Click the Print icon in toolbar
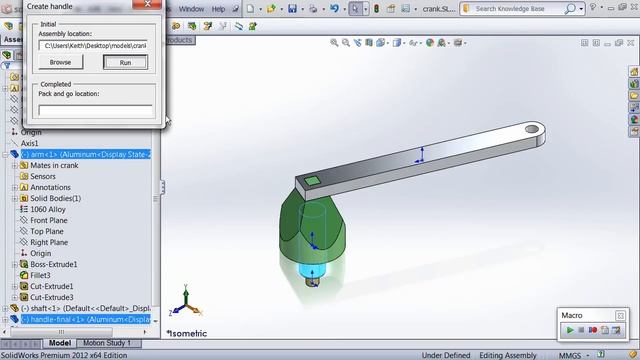Image resolution: width=640 pixels, height=360 pixels. (313, 8)
